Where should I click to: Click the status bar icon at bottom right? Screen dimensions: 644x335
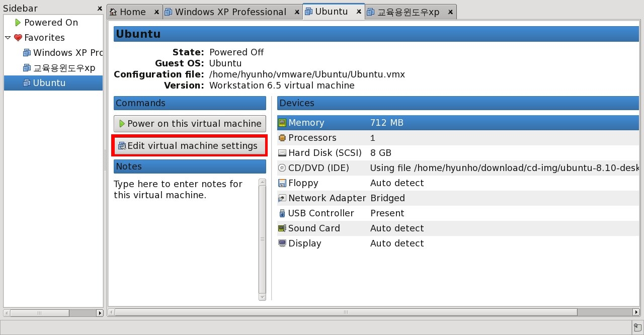[637, 327]
